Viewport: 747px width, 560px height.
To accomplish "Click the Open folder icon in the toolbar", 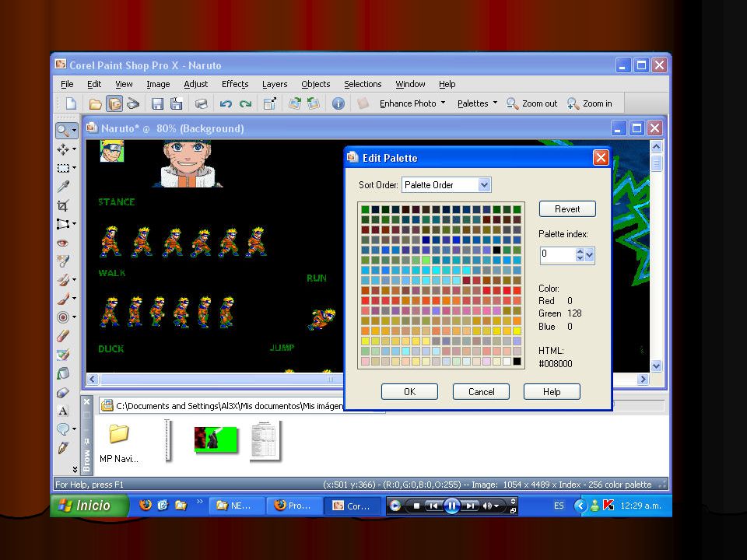I will point(95,103).
